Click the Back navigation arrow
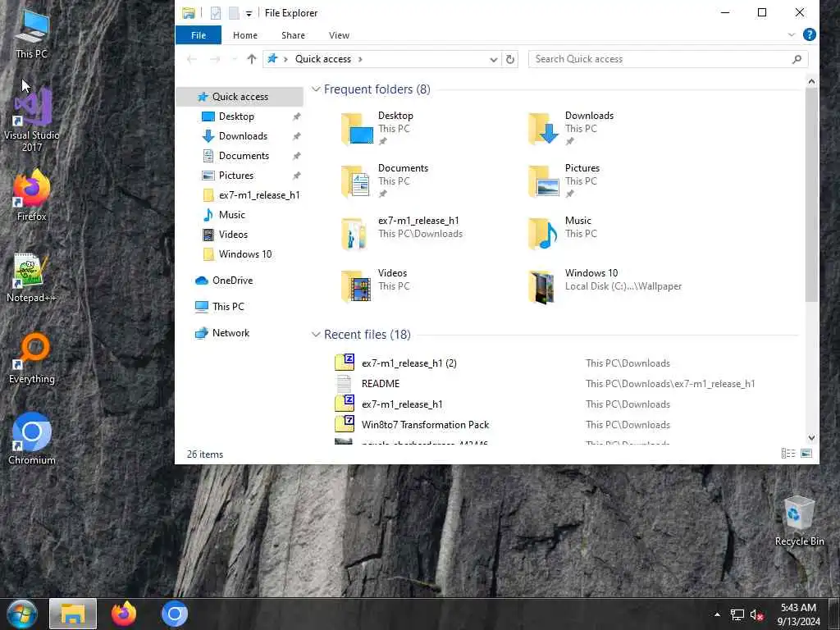The image size is (840, 630). (192, 59)
